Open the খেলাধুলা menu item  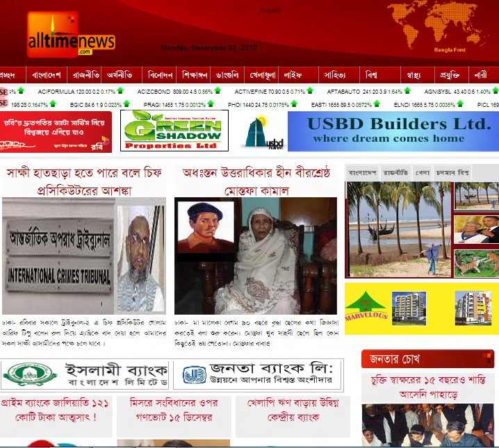tap(263, 75)
